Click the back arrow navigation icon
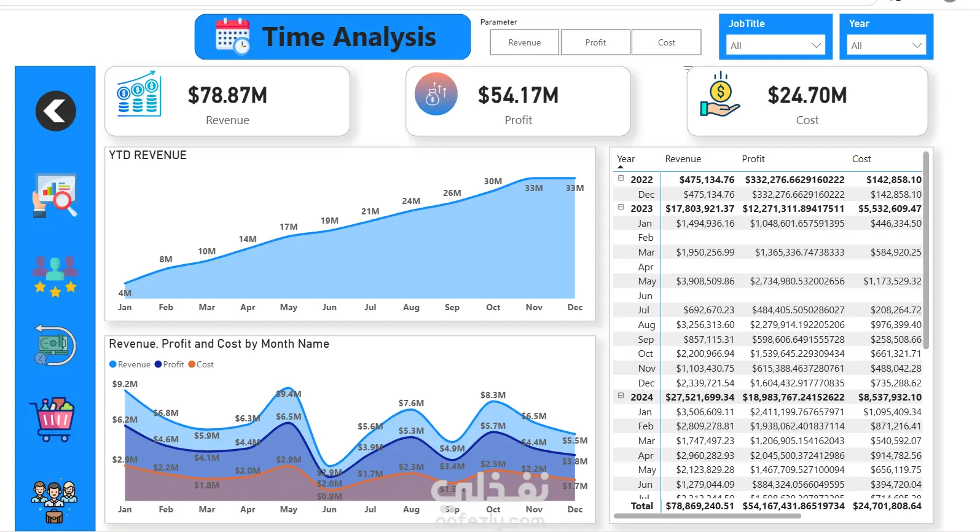 pyautogui.click(x=56, y=111)
